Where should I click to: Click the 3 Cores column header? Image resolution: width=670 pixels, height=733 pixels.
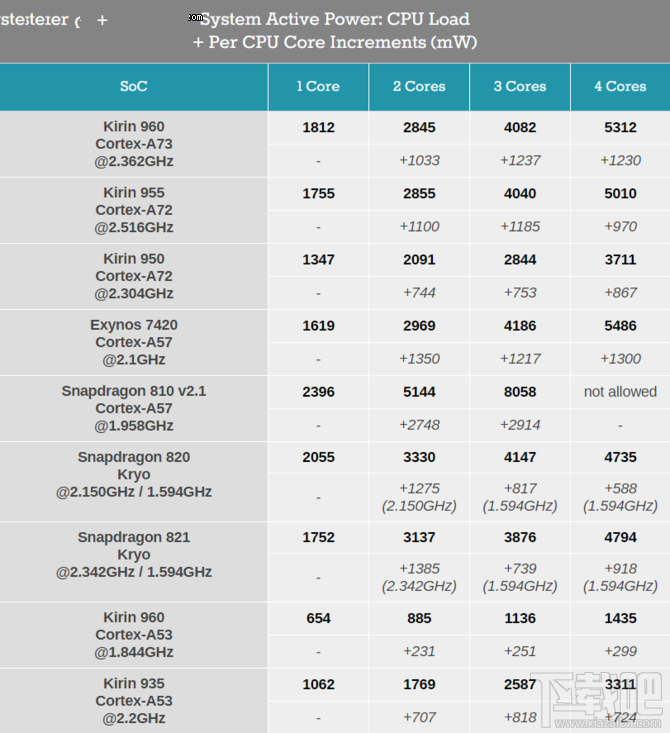(520, 87)
